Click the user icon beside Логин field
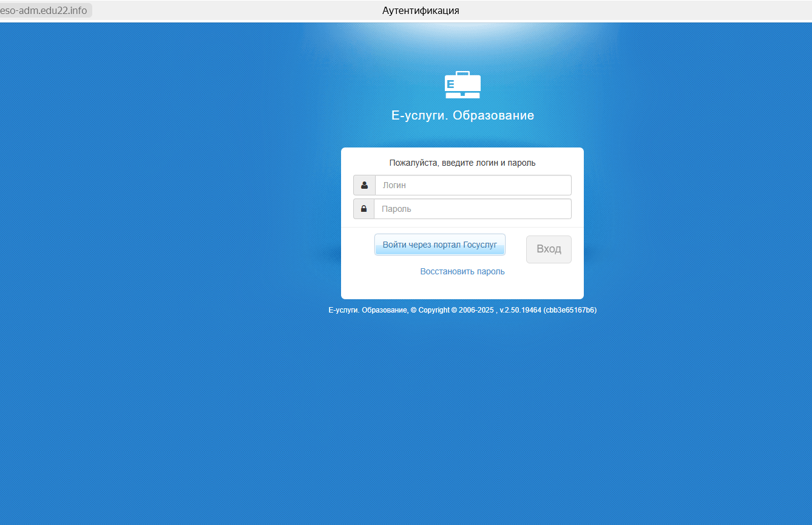The height and width of the screenshot is (525, 812). point(364,185)
